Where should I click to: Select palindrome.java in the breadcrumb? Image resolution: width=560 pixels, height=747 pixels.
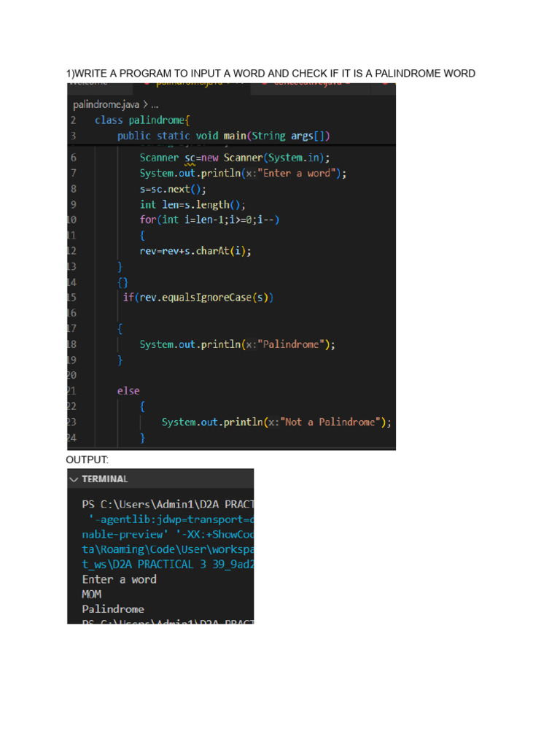coord(106,104)
